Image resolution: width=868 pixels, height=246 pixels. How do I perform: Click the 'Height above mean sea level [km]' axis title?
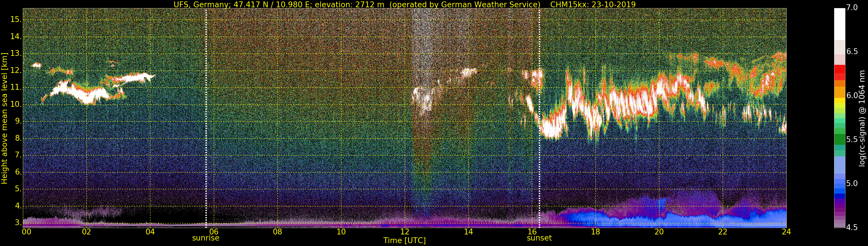(x=4, y=118)
